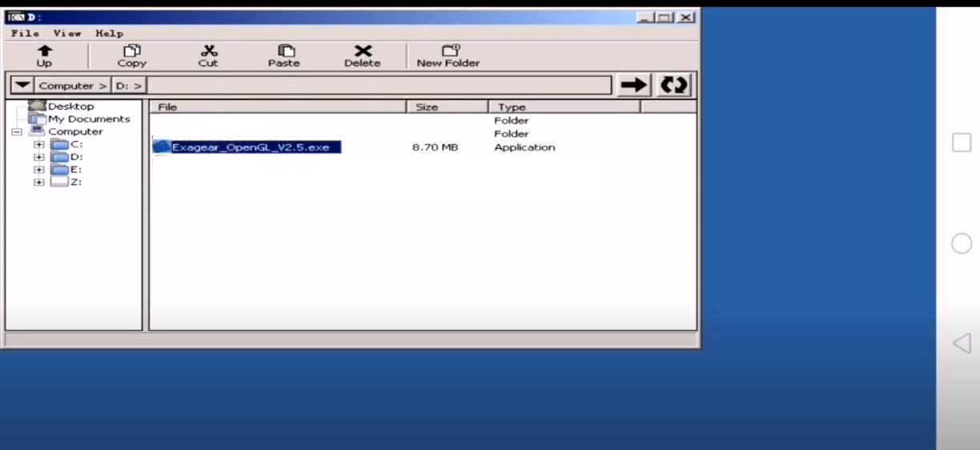Select the E: drive folder icon

pos(60,170)
